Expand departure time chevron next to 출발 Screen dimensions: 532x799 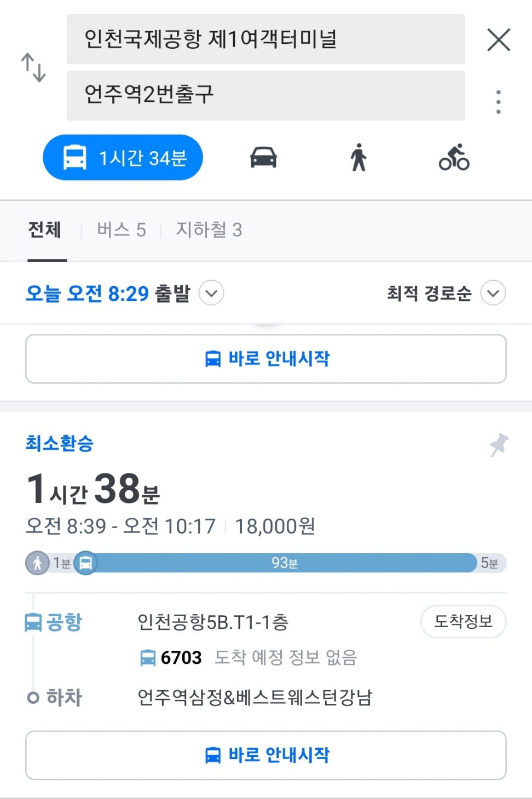211,293
